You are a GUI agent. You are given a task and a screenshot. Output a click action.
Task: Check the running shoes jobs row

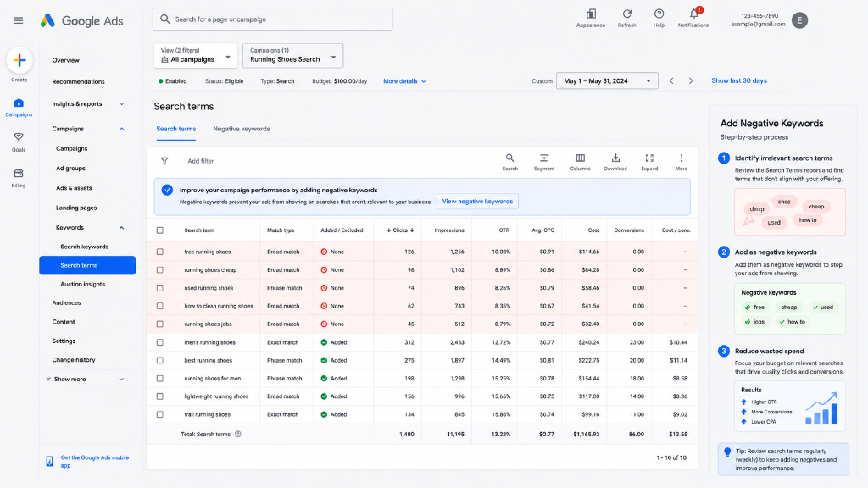coord(160,324)
